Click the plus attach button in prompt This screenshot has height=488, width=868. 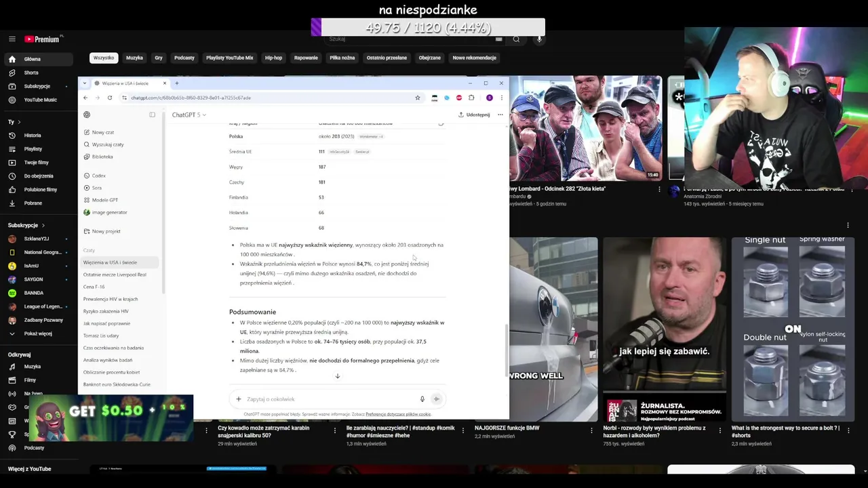[239, 399]
